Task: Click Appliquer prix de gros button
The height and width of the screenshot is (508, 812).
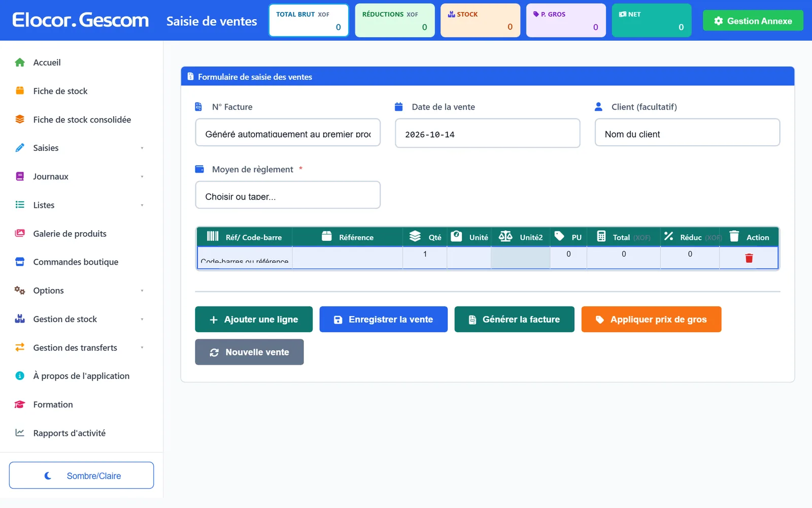Action: coord(651,319)
